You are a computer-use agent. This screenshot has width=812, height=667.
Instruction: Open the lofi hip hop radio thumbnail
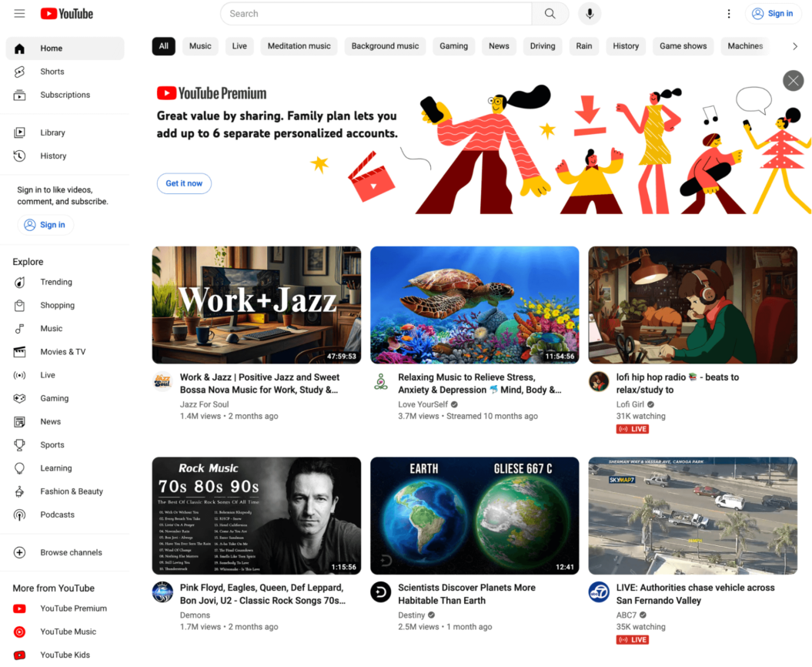[x=693, y=305]
